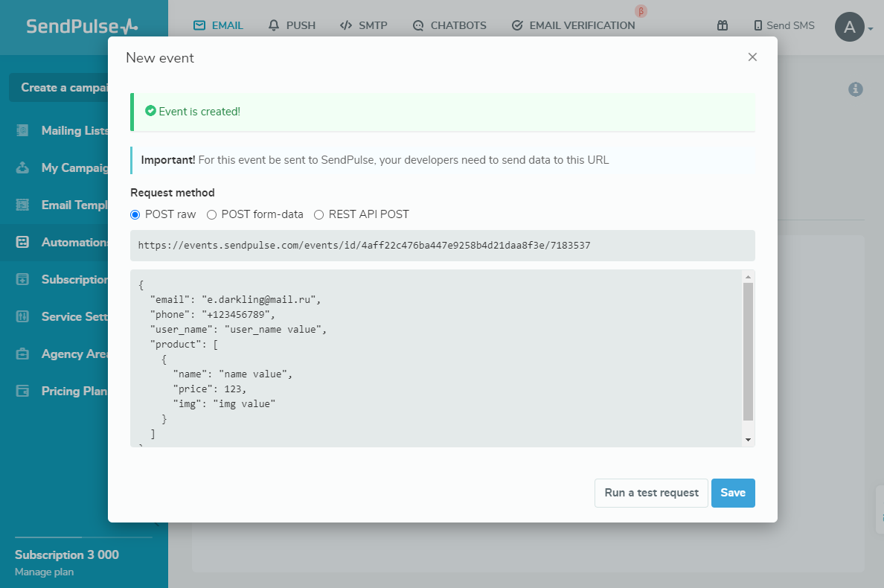Click the info icon at top right
884x588 pixels.
click(x=856, y=89)
